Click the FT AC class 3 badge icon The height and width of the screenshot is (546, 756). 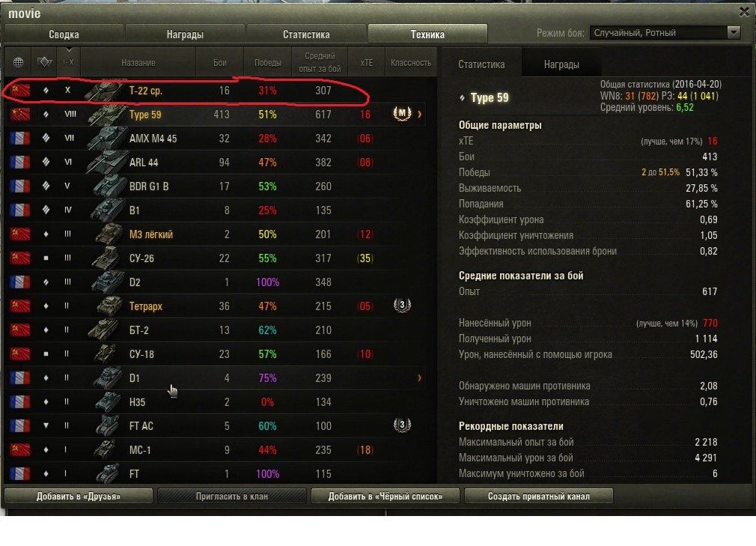[402, 425]
